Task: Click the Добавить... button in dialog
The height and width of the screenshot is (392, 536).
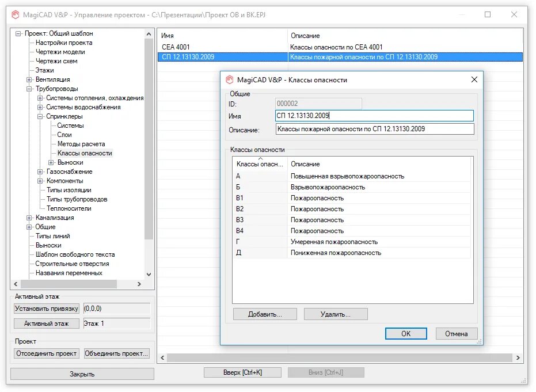Action: [x=265, y=314]
